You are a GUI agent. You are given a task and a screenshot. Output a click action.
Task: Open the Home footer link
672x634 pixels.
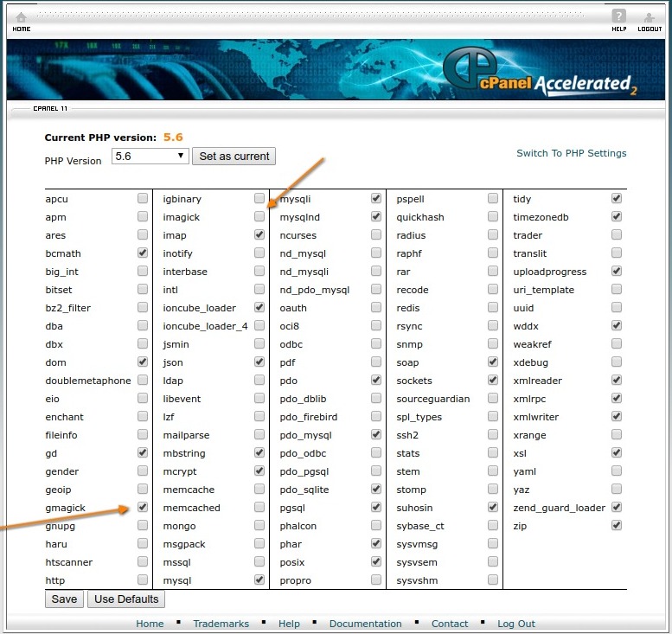(x=150, y=624)
